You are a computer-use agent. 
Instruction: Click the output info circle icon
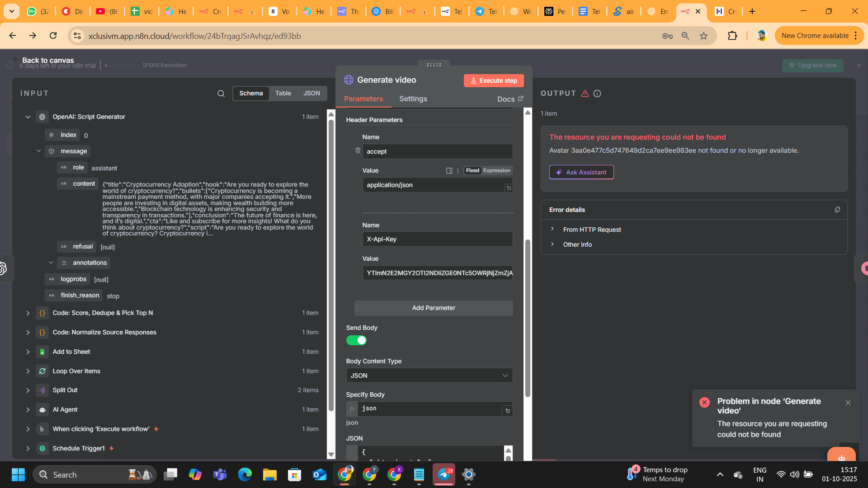pos(597,94)
